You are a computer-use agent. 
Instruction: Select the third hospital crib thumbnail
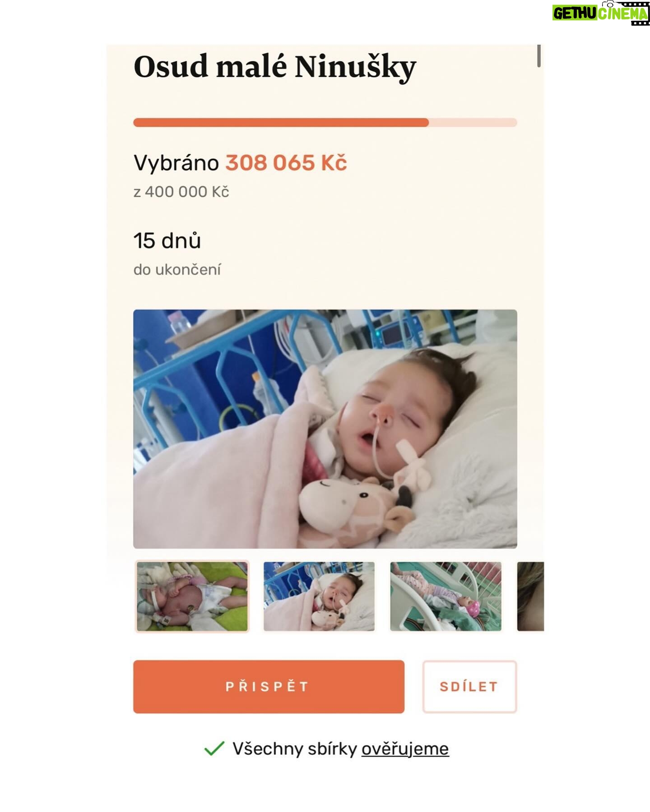click(446, 596)
